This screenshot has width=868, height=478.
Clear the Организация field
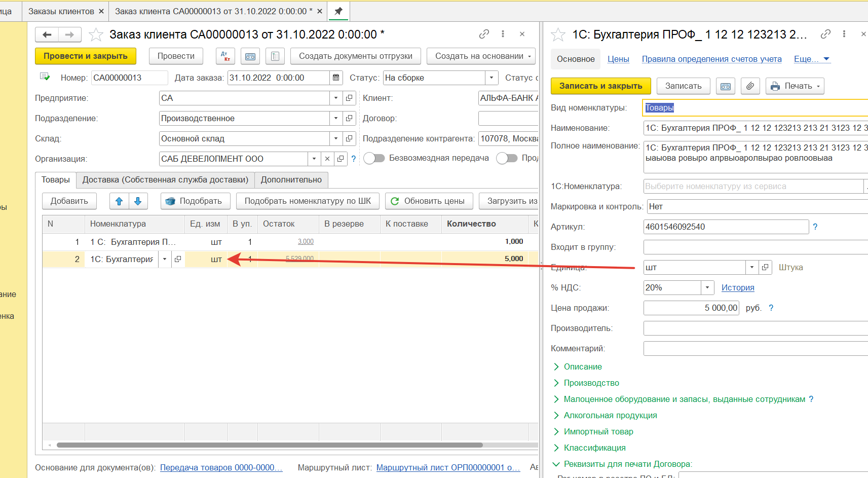click(x=327, y=159)
